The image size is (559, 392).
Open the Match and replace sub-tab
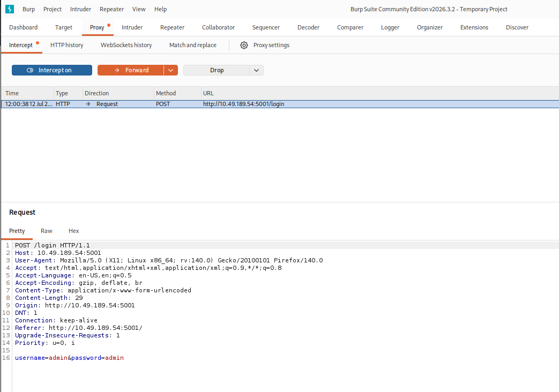193,46
